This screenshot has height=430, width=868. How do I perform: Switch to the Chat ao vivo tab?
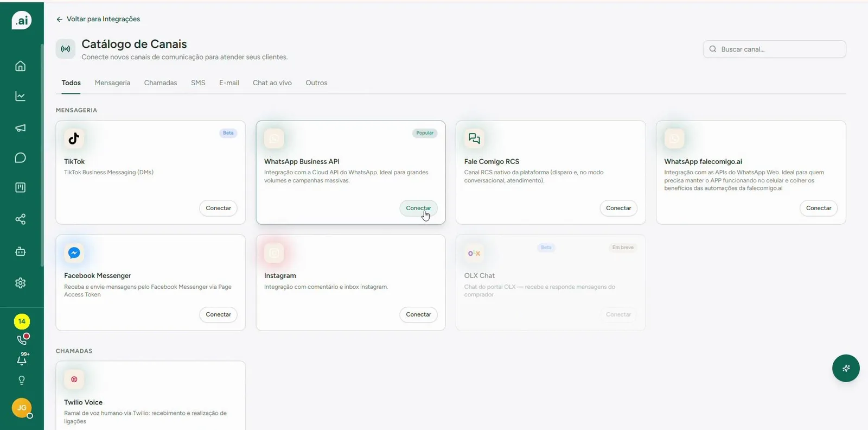tap(272, 83)
